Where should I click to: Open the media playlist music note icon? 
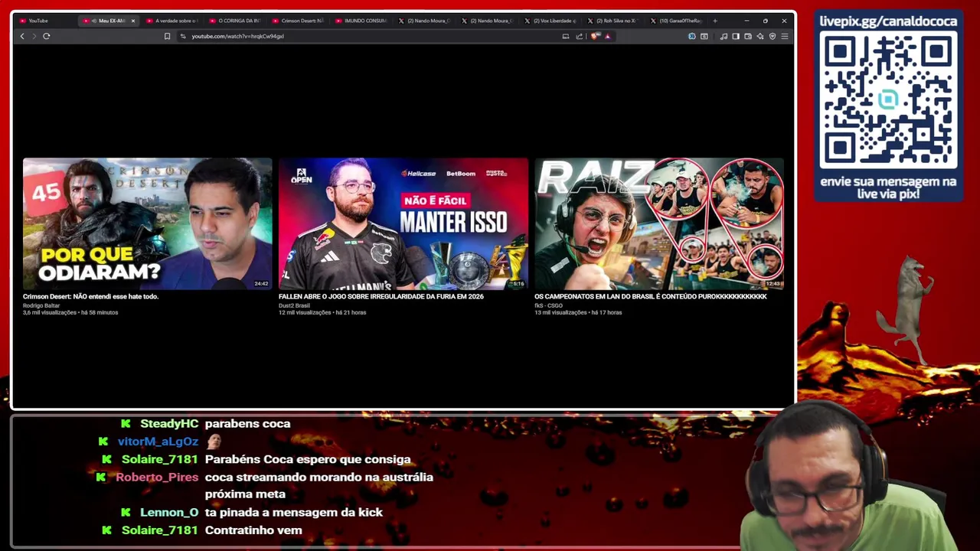tap(724, 36)
